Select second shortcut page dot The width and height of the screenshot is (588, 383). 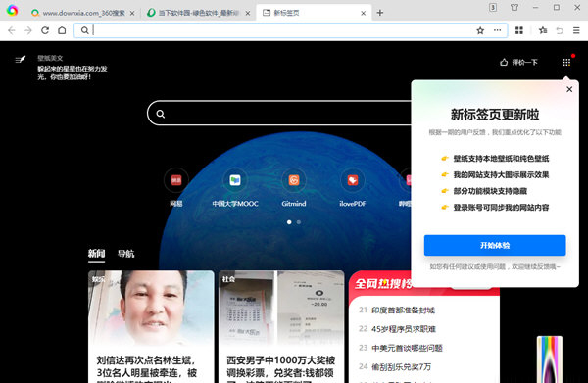pyautogui.click(x=299, y=222)
